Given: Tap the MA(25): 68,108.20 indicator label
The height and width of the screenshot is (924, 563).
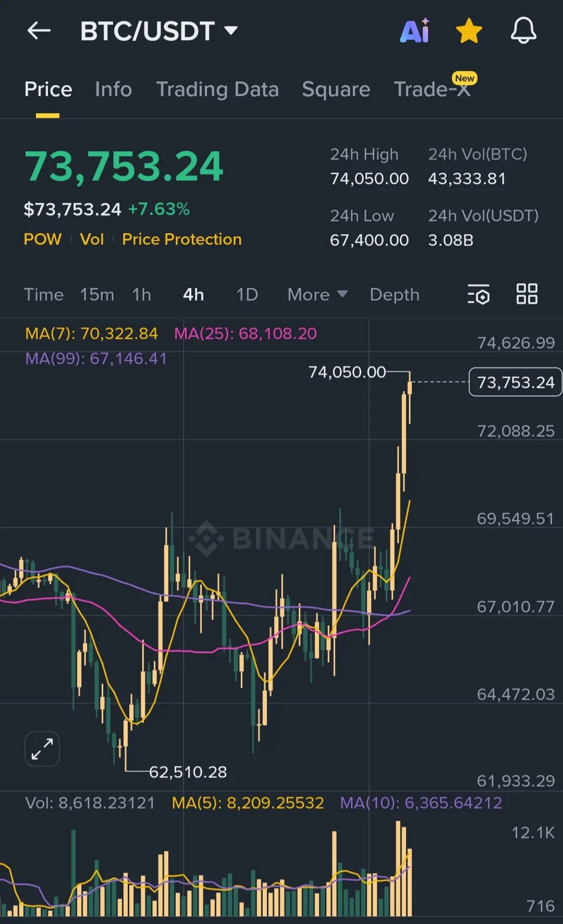Looking at the screenshot, I should point(246,333).
